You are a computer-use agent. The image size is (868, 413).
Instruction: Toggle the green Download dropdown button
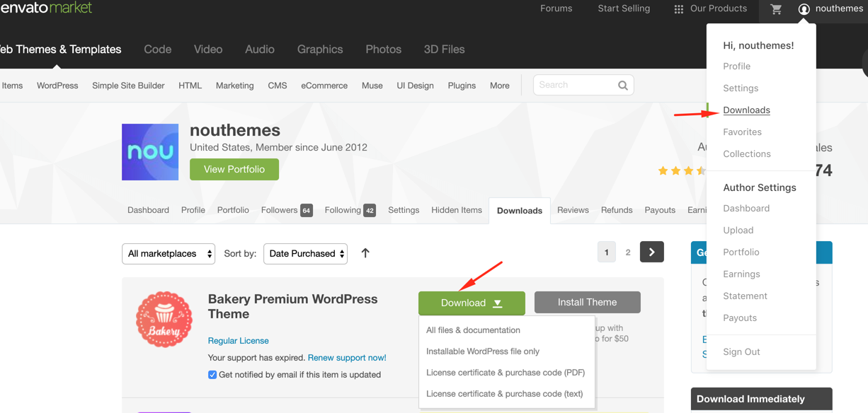pos(472,303)
